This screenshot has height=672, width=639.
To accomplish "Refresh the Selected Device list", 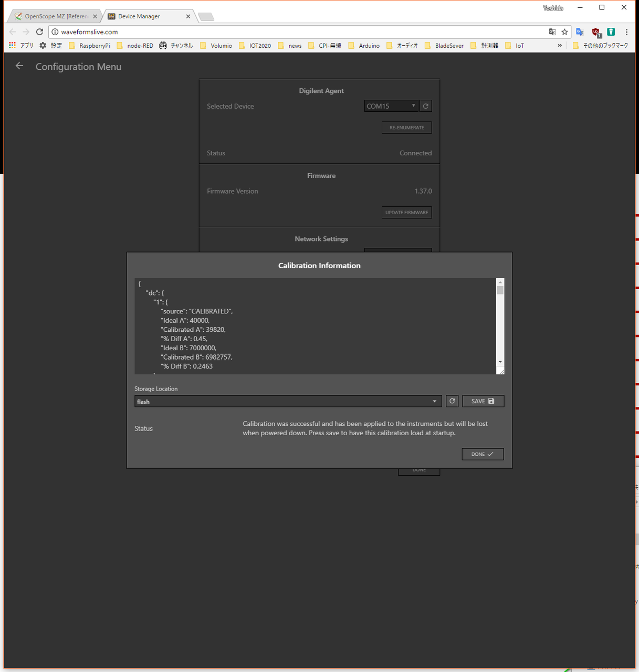I will (426, 106).
